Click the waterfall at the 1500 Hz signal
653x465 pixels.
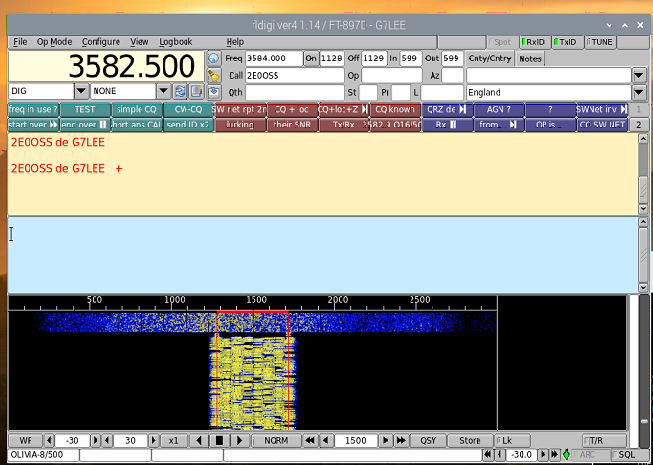point(252,380)
